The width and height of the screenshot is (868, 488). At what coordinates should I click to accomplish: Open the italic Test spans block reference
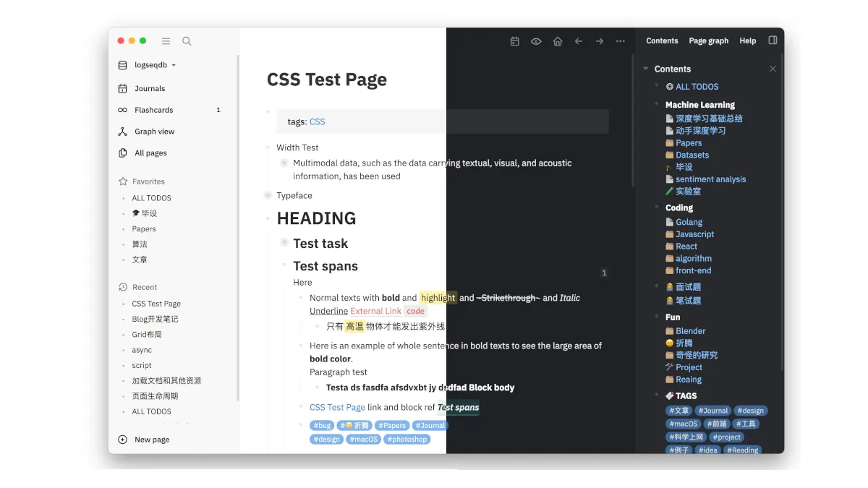459,407
